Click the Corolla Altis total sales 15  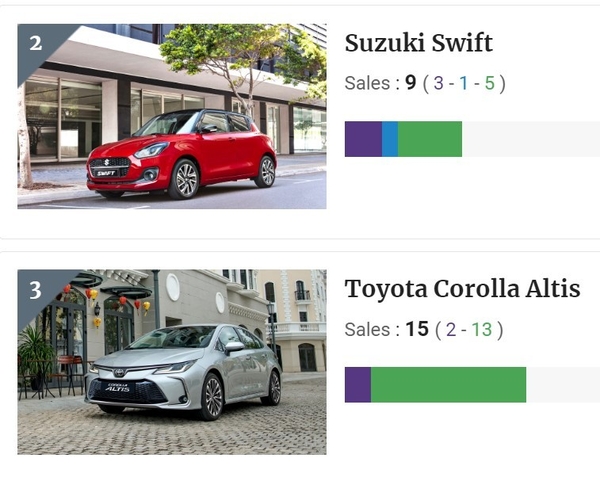[417, 329]
